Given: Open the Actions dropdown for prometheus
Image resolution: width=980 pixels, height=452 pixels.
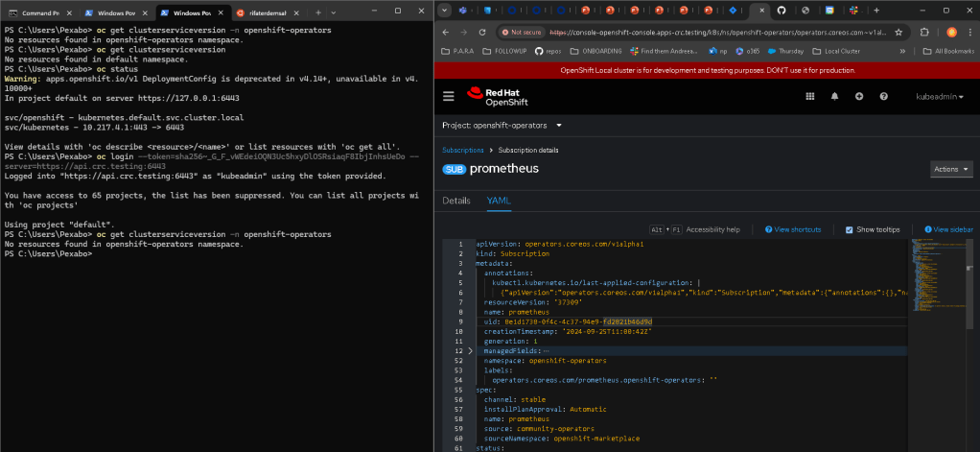Looking at the screenshot, I should 951,170.
